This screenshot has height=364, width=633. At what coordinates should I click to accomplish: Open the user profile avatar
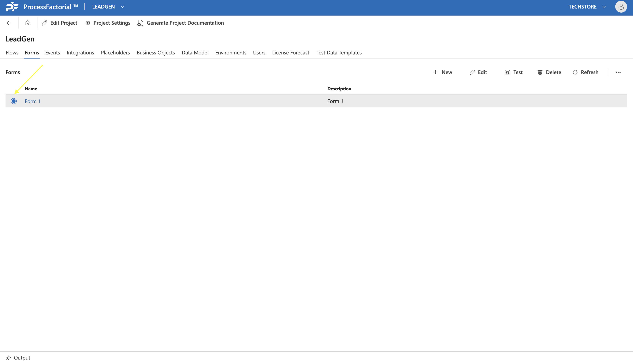tap(621, 7)
